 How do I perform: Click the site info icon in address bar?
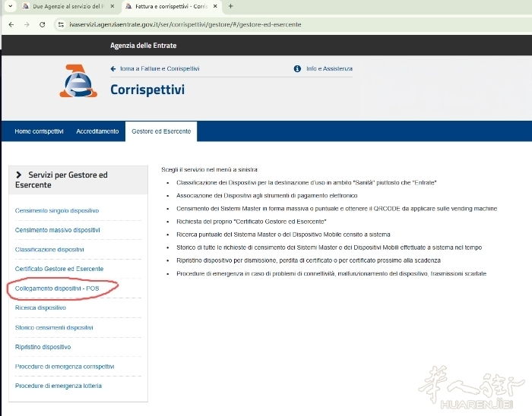point(61,24)
